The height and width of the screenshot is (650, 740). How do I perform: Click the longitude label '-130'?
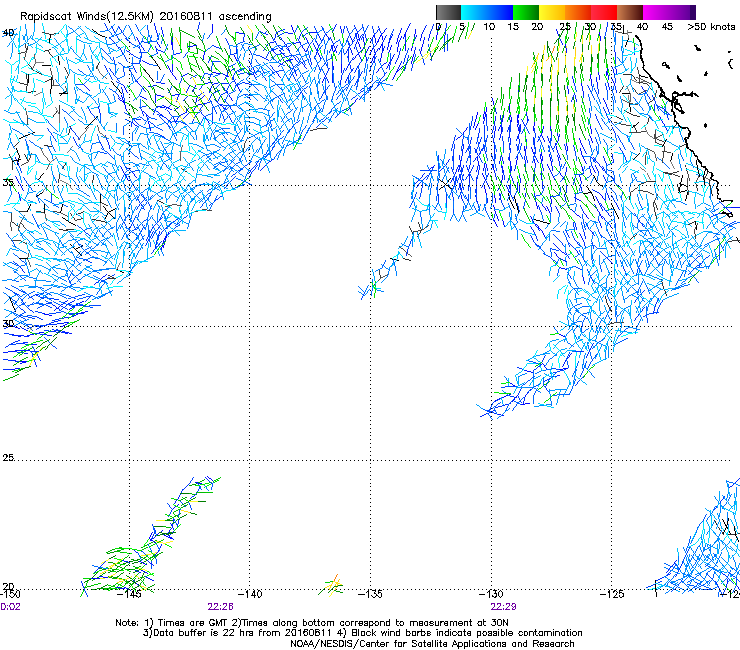click(x=491, y=594)
